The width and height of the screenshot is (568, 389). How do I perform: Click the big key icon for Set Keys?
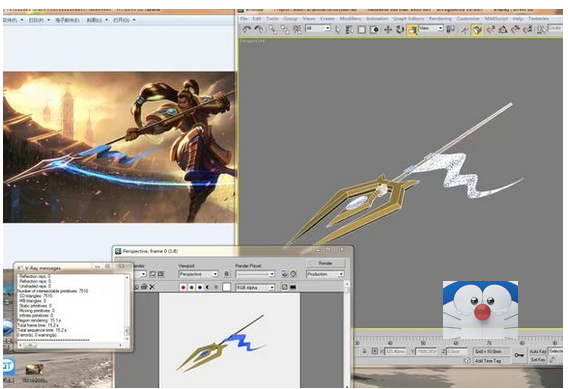click(519, 355)
